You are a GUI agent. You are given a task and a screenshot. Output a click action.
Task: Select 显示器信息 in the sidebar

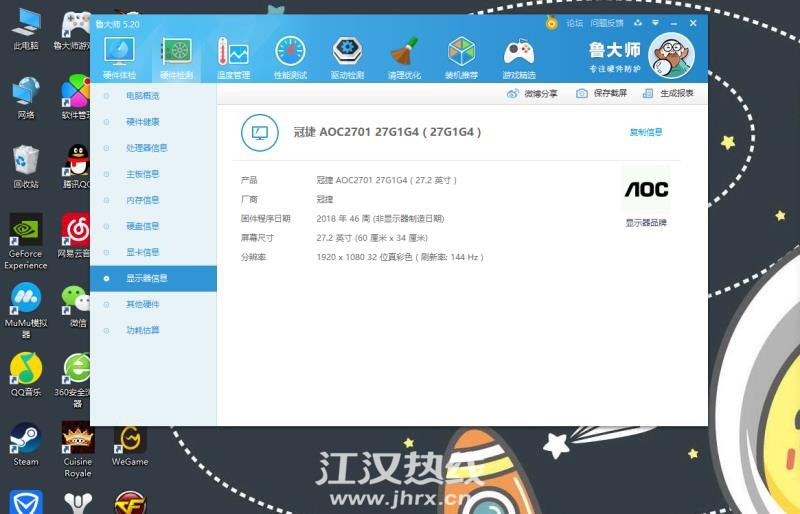(x=153, y=278)
